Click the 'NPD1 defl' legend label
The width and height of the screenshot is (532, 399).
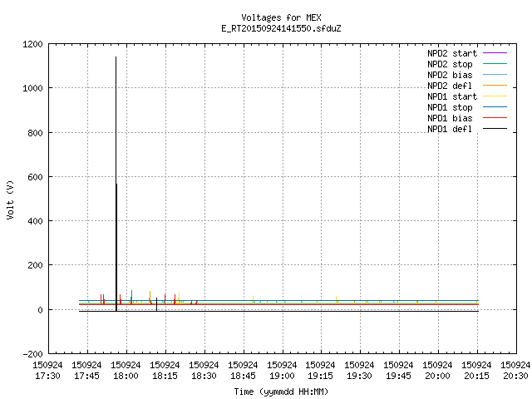(450, 130)
